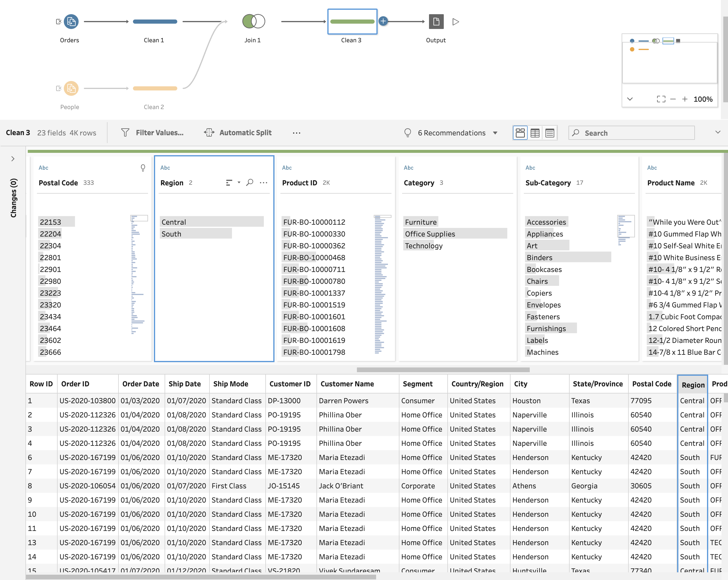Select the Ship Mode column header
728x580 pixels.
(x=237, y=384)
